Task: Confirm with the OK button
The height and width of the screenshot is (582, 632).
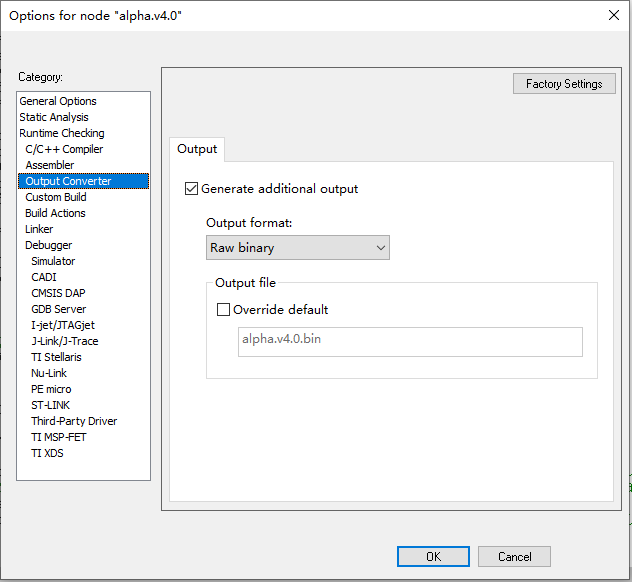Action: click(433, 557)
